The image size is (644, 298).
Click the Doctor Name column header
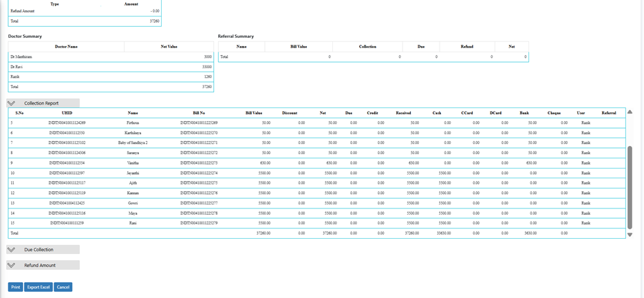[x=66, y=47]
